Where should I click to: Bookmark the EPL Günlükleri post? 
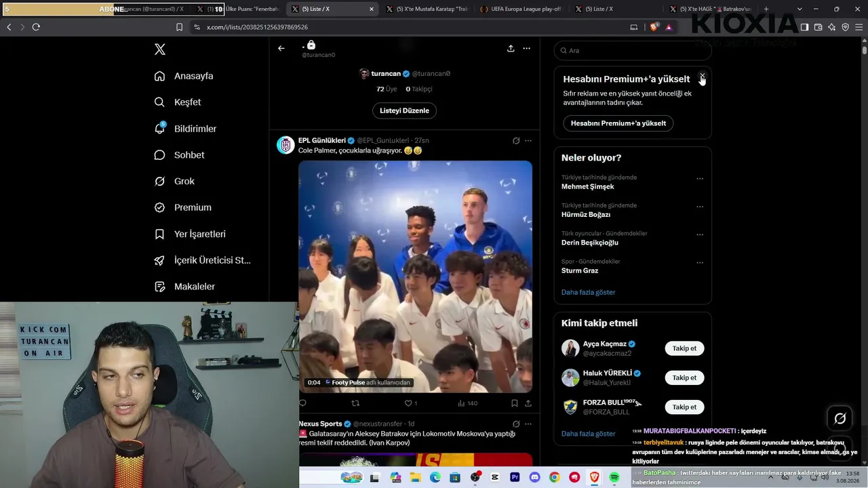(515, 403)
